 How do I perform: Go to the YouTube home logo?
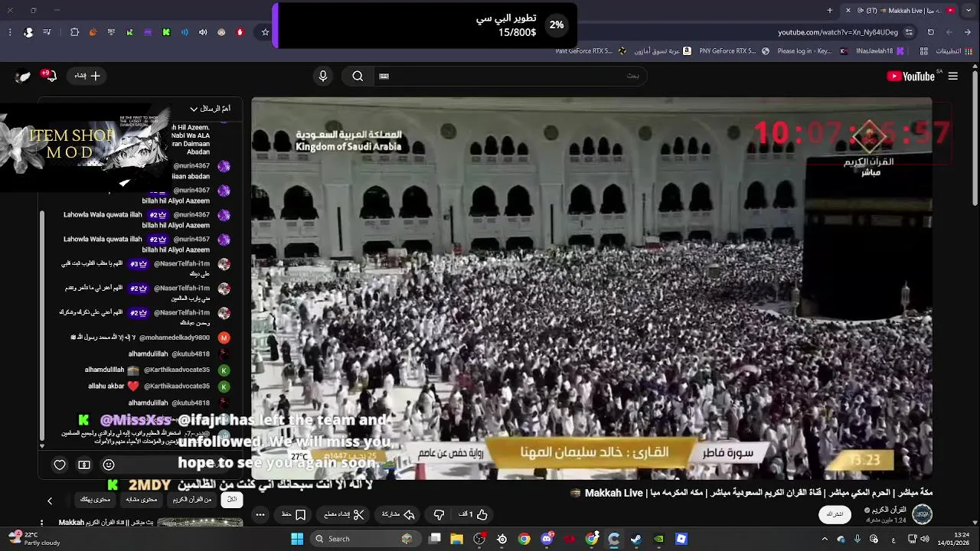point(910,76)
